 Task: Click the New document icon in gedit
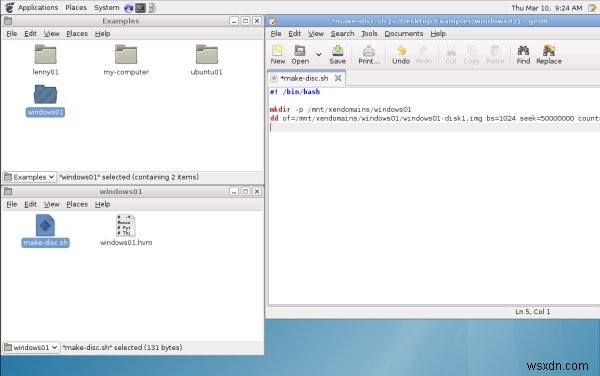point(278,55)
